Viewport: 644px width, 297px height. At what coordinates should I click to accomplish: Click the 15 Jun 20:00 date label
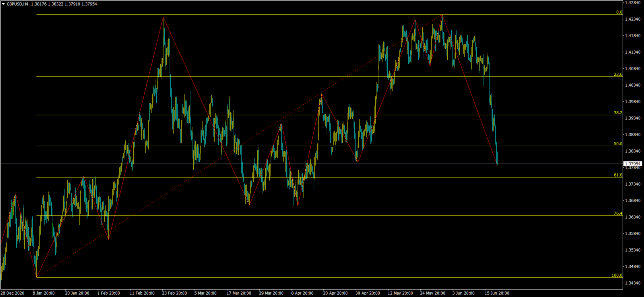496,293
